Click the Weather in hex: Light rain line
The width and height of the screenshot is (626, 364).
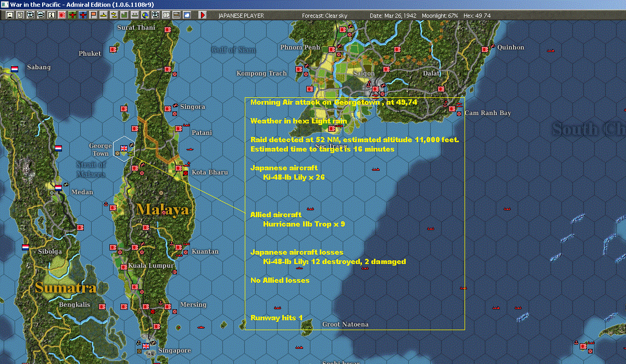click(x=298, y=121)
